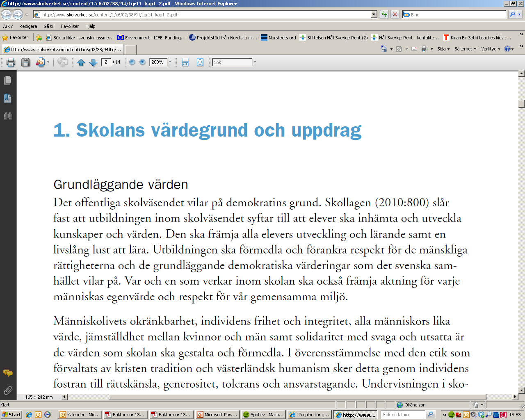Screen dimensions: 525x420
Task: Open the Hjälp menu
Action: tap(90, 26)
